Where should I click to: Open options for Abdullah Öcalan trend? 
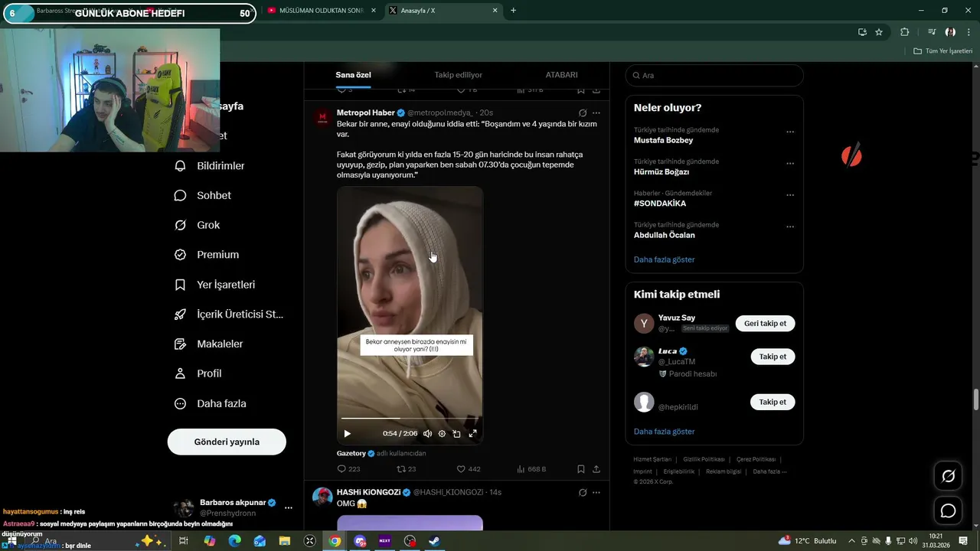(x=790, y=227)
